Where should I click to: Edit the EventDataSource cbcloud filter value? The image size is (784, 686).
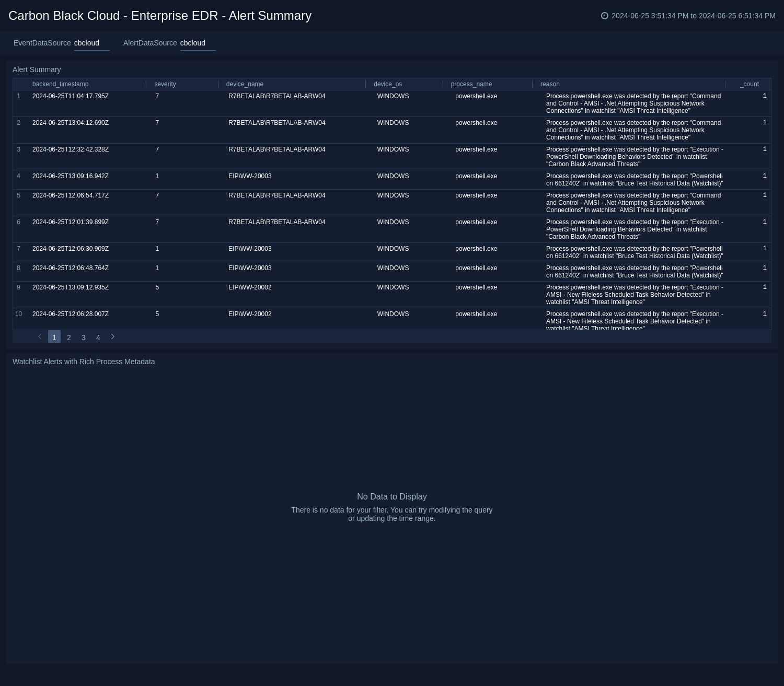point(86,43)
